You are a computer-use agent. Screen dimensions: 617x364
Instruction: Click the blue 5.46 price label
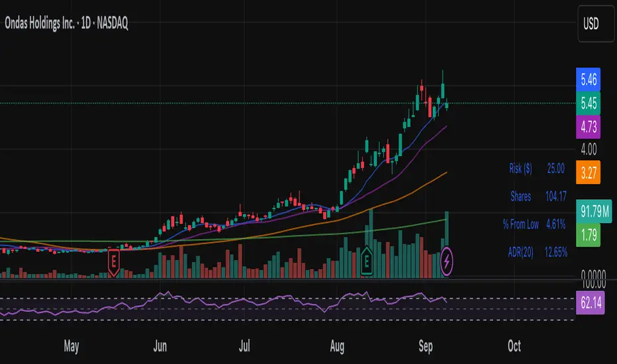pos(589,79)
